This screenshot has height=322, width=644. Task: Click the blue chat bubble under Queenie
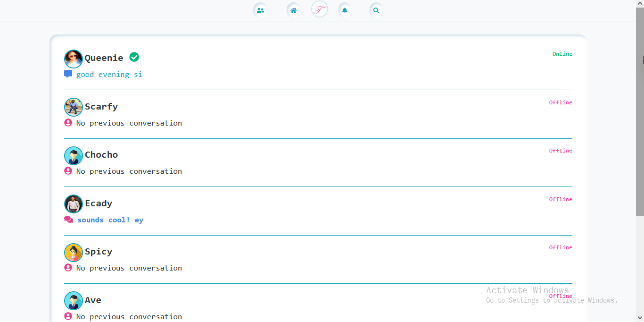pos(68,74)
